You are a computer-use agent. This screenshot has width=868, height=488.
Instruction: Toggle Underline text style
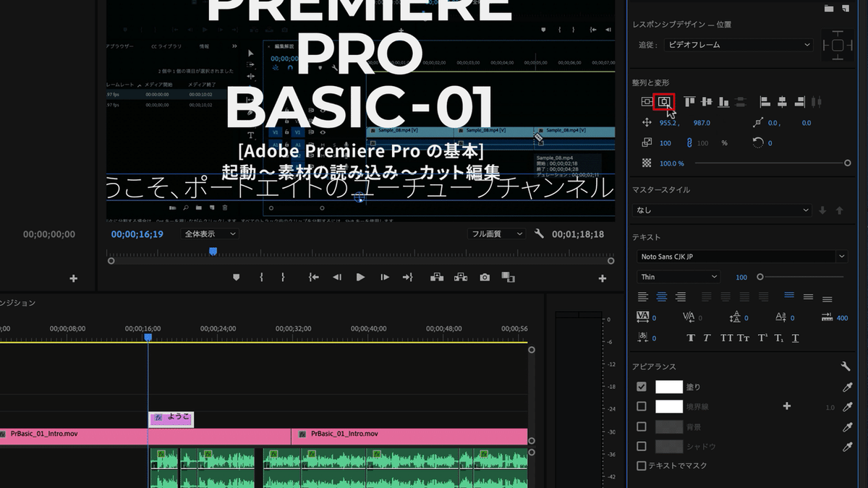click(795, 338)
